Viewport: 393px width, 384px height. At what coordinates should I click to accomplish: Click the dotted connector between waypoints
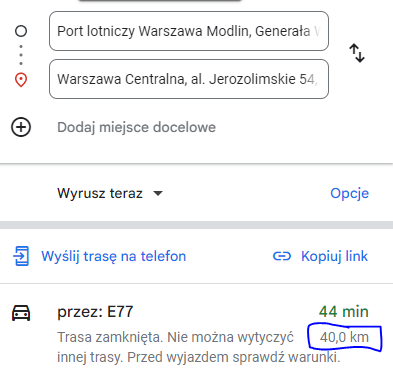click(21, 55)
